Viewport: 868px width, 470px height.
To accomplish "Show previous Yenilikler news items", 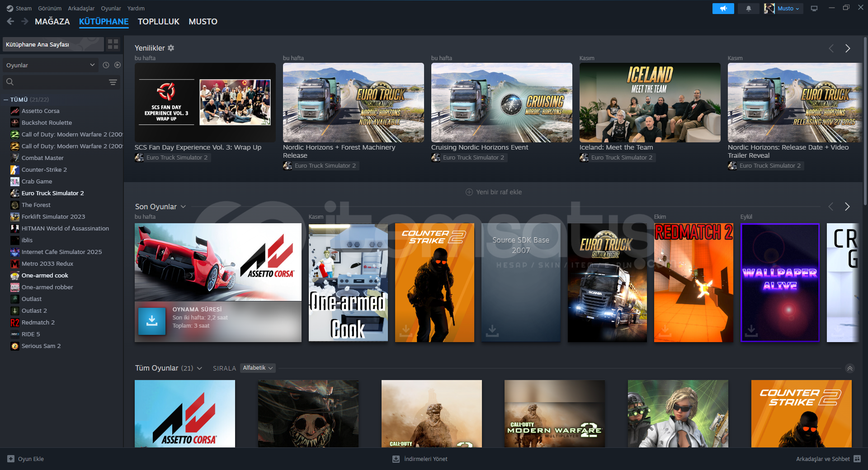I will click(x=831, y=48).
